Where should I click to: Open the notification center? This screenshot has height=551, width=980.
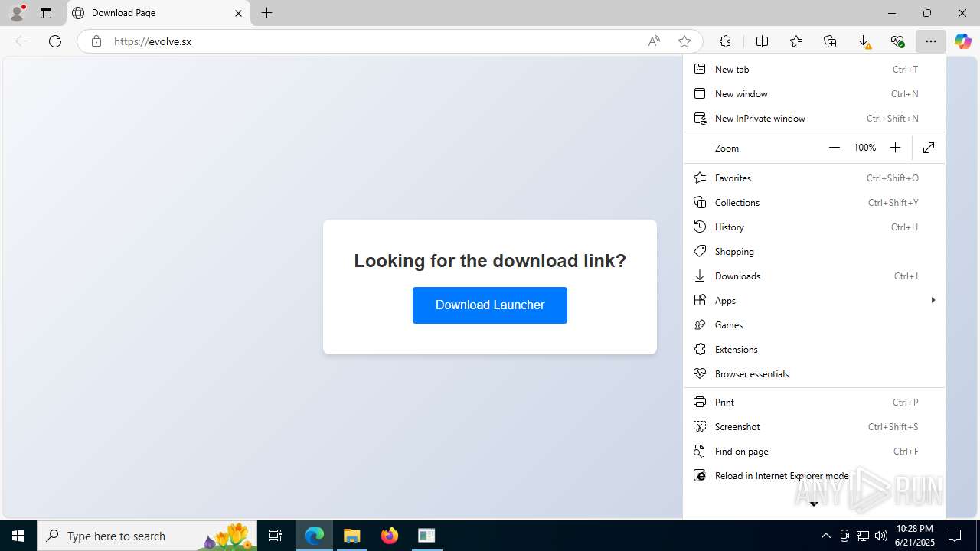[955, 536]
